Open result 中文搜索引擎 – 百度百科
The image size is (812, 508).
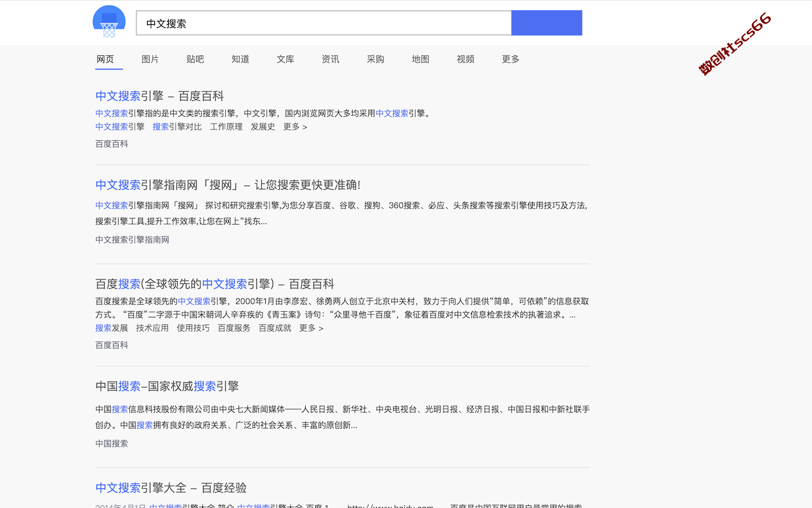(160, 97)
